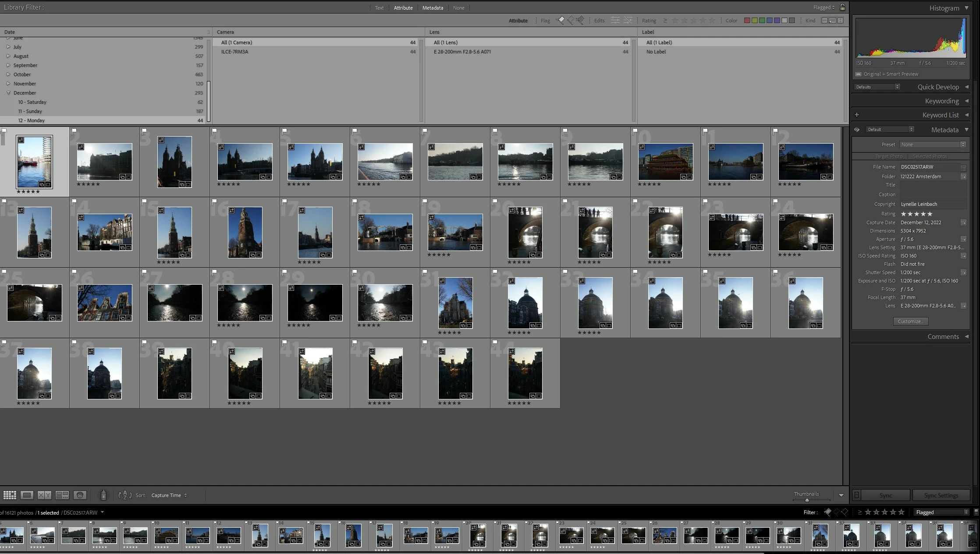Click the filter lock icon
This screenshot has width=980, height=554.
842,7
